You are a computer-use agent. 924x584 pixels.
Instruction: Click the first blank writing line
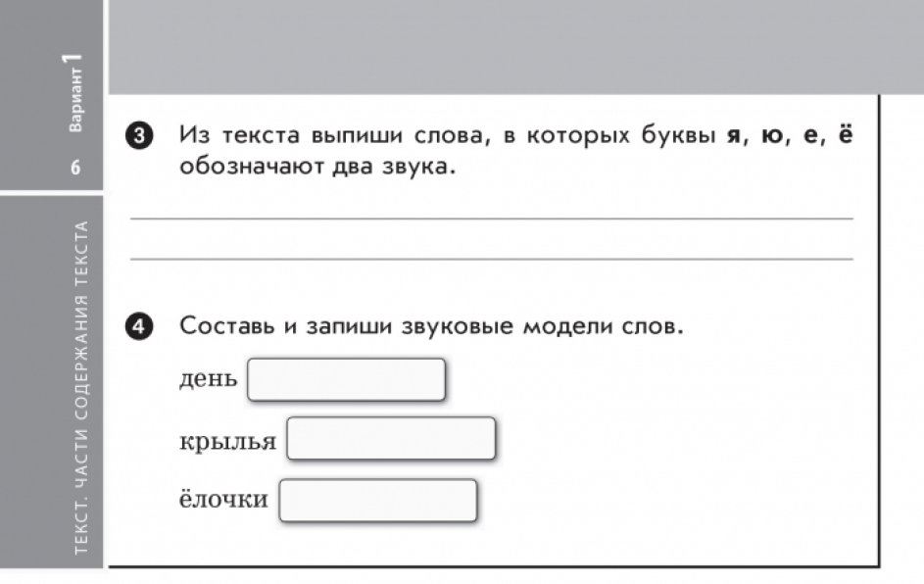pyautogui.click(x=492, y=219)
